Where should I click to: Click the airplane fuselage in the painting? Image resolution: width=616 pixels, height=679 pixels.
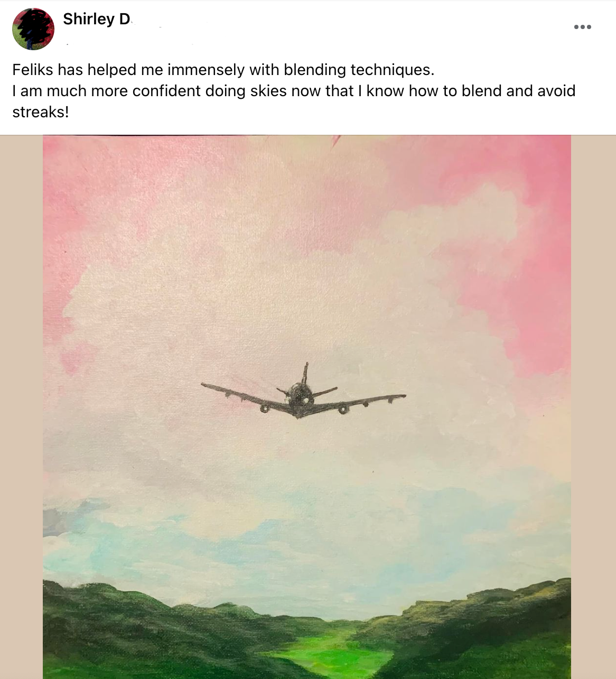tap(300, 397)
